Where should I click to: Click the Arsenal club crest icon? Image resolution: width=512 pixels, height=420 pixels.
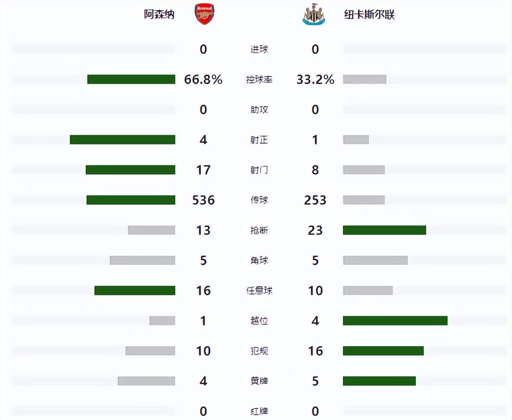click(204, 14)
